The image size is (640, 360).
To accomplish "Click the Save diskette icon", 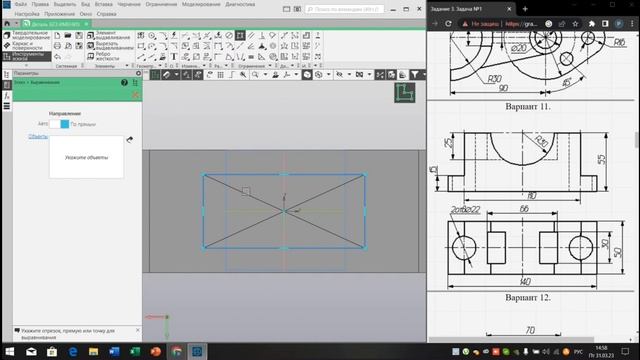I will [79, 36].
